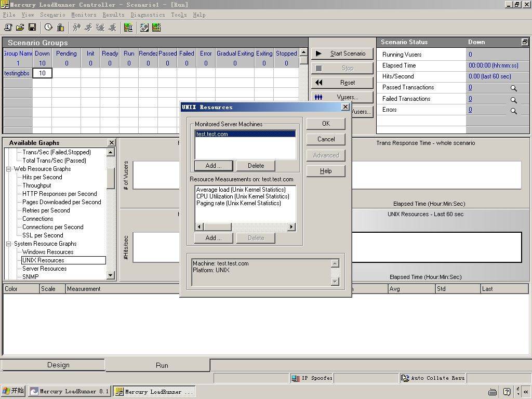Click the keyboard icon in system tray
532x399 pixels.
(493, 392)
